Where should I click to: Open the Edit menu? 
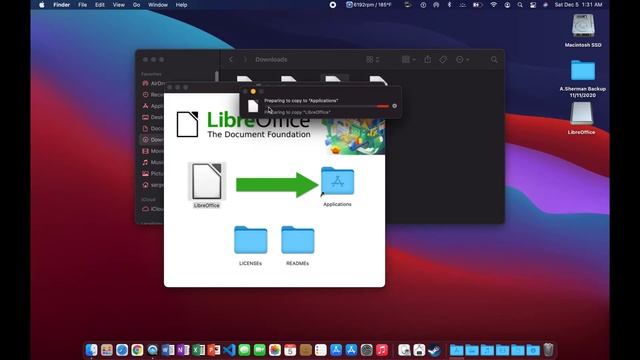[100, 5]
